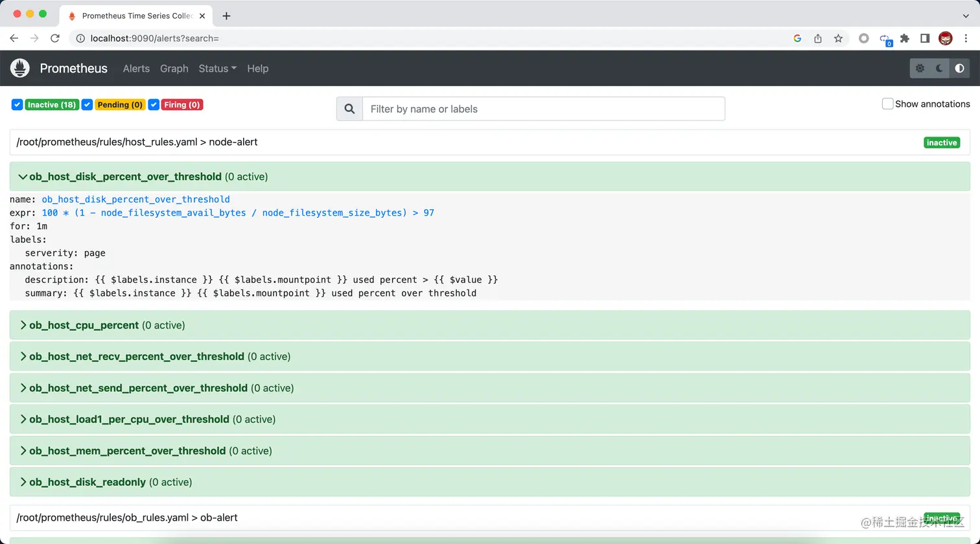Screen dimensions: 980x544
Task: Click the description annotation line
Action: [261, 280]
